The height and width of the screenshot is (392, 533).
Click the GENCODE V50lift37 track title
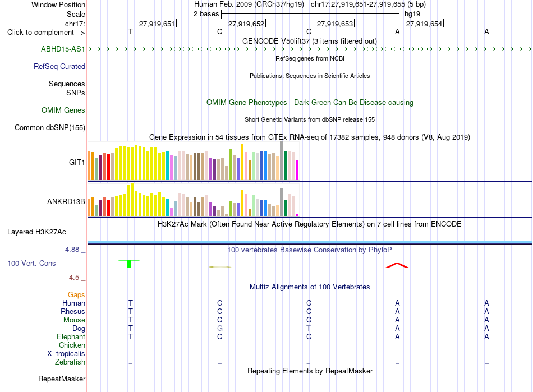(x=309, y=41)
